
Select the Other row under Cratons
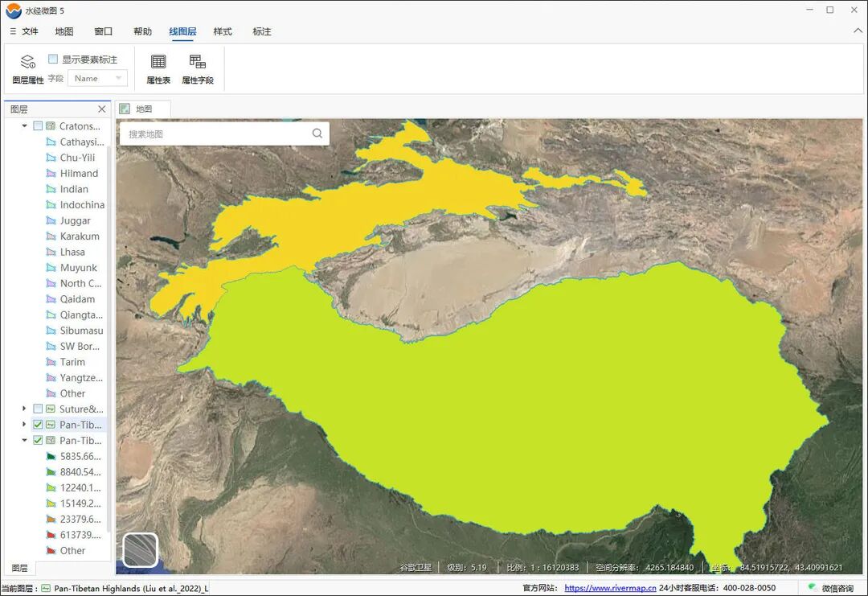click(65, 393)
